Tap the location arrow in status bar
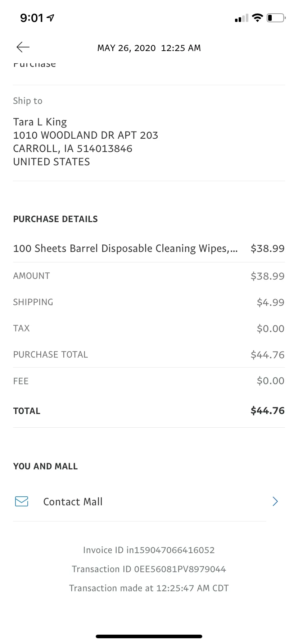298x644 pixels. pyautogui.click(x=51, y=18)
